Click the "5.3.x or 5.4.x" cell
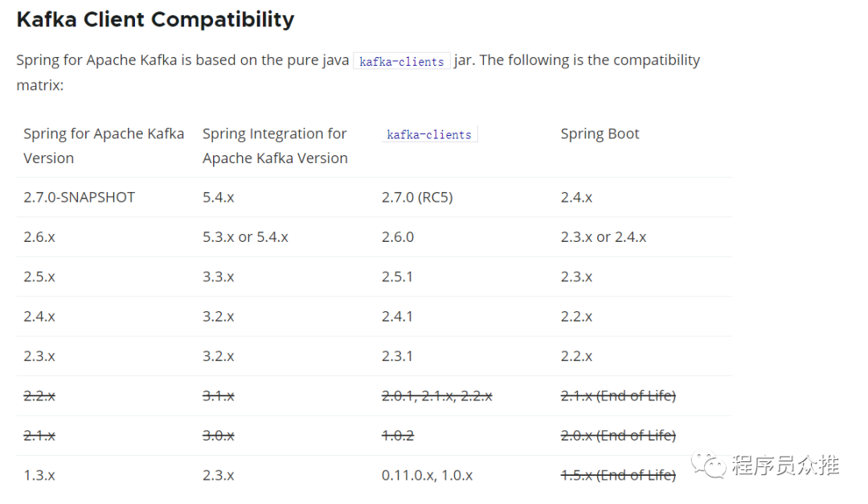 click(x=245, y=237)
